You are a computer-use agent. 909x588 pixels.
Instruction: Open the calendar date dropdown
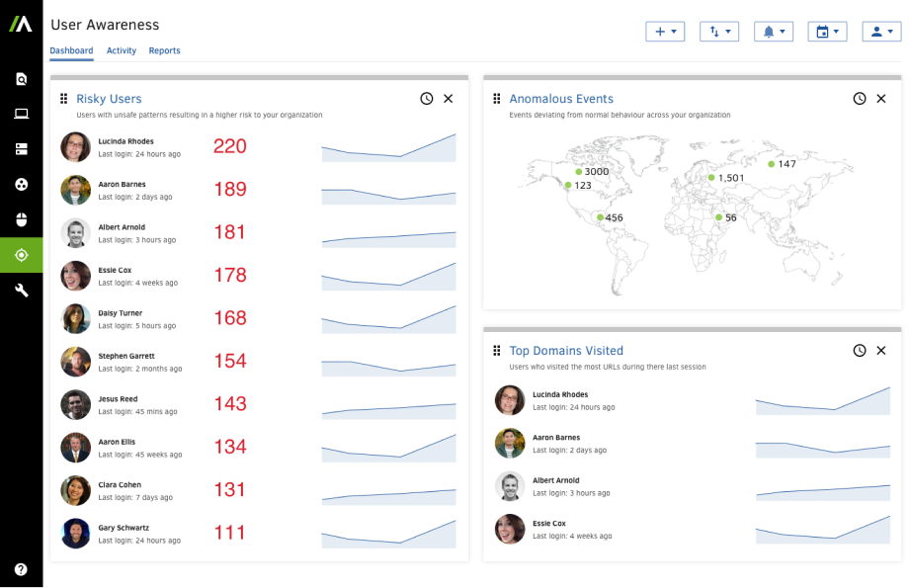point(827,32)
